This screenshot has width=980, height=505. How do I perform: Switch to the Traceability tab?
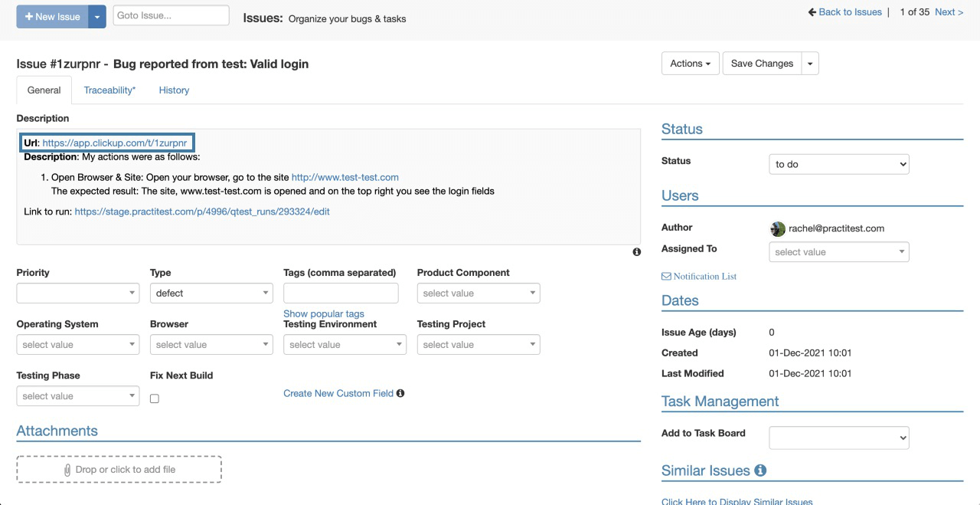[109, 90]
